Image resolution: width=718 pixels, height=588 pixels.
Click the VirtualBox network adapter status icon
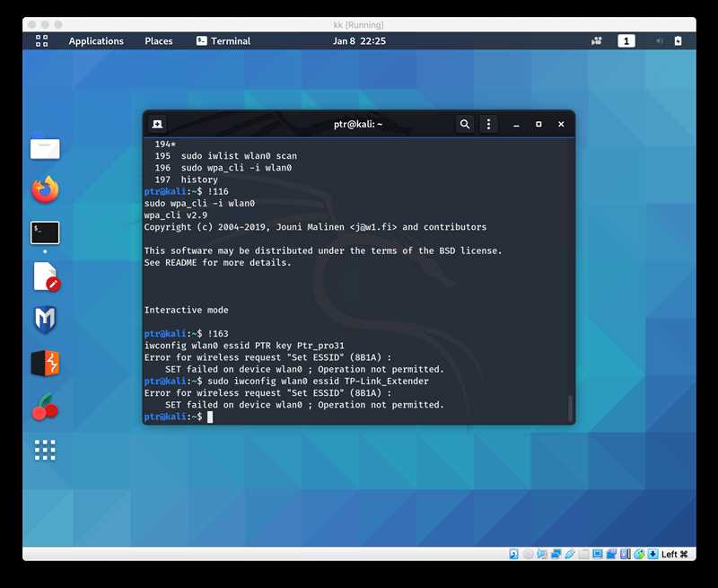pos(556,554)
